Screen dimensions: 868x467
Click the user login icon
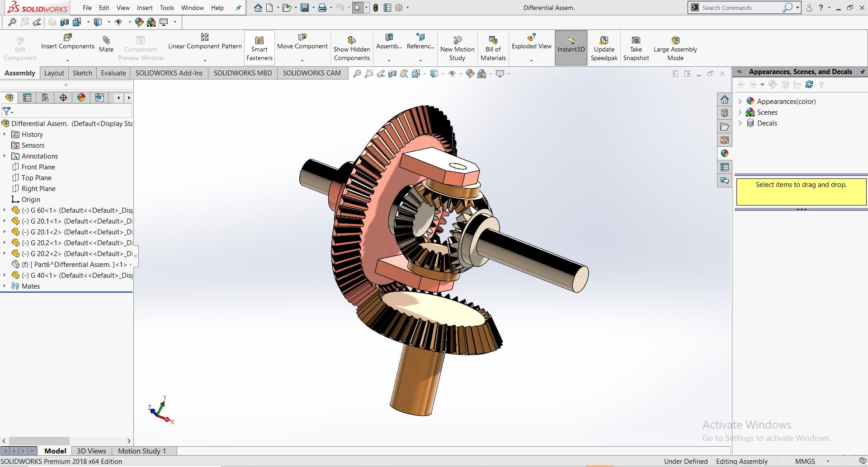coord(809,8)
